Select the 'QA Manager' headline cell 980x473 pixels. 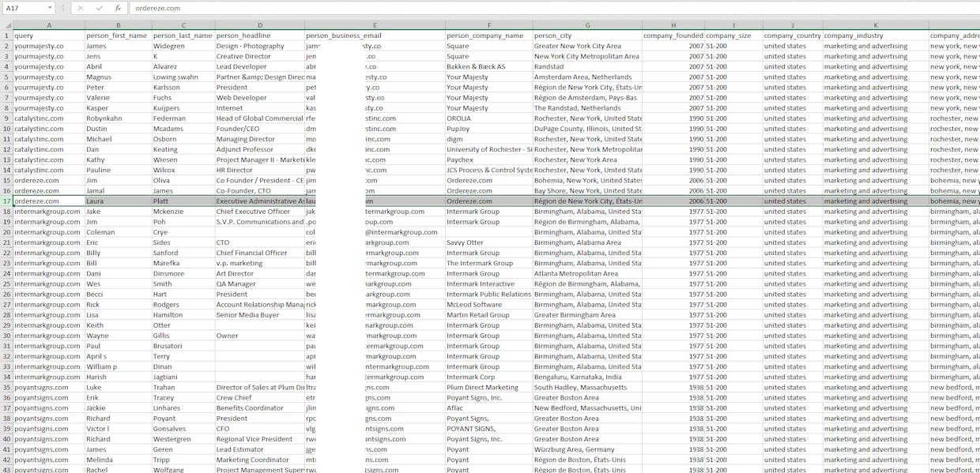tap(260, 284)
